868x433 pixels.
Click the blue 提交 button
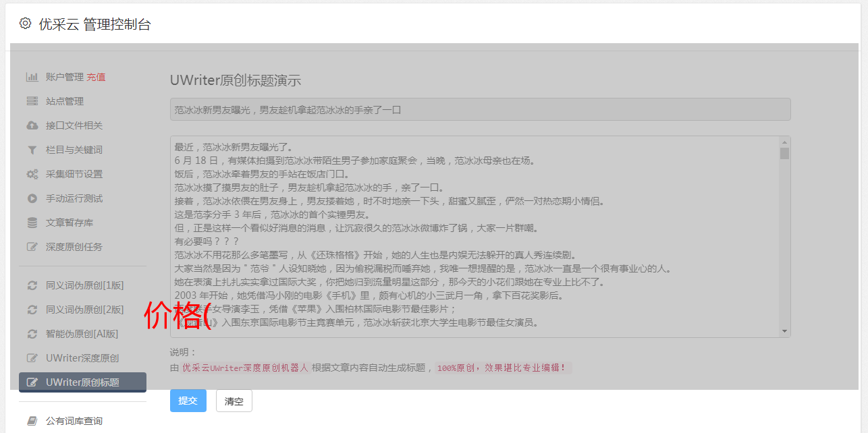coord(188,401)
